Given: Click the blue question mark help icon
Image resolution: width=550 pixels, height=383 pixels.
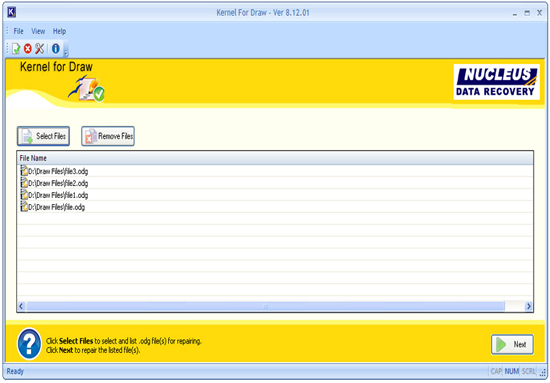Looking at the screenshot, I should click(29, 344).
